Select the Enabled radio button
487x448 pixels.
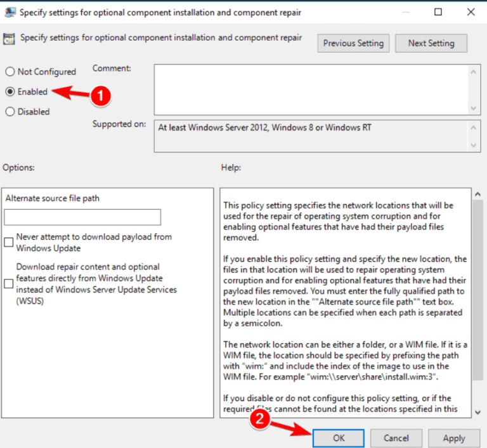pos(10,92)
